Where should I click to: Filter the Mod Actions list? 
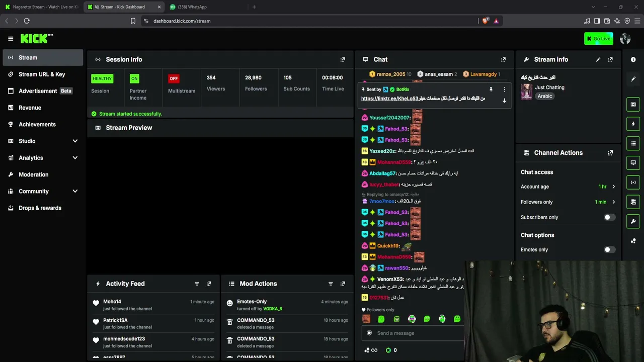[331, 284]
